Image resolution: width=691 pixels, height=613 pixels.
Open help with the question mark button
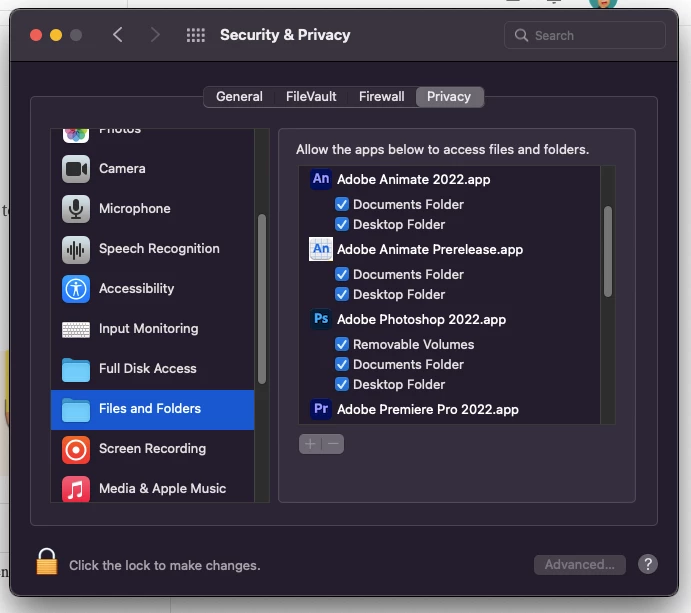click(648, 564)
